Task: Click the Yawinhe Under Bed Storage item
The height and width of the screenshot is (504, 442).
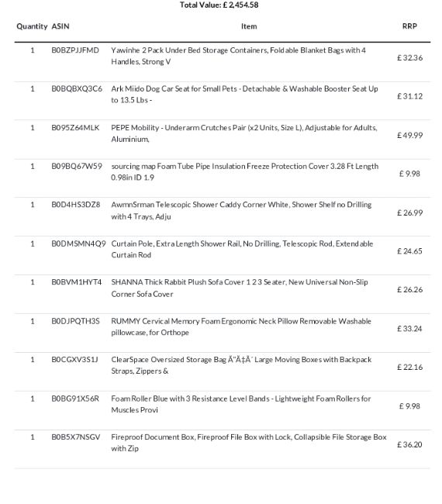Action: click(x=239, y=56)
